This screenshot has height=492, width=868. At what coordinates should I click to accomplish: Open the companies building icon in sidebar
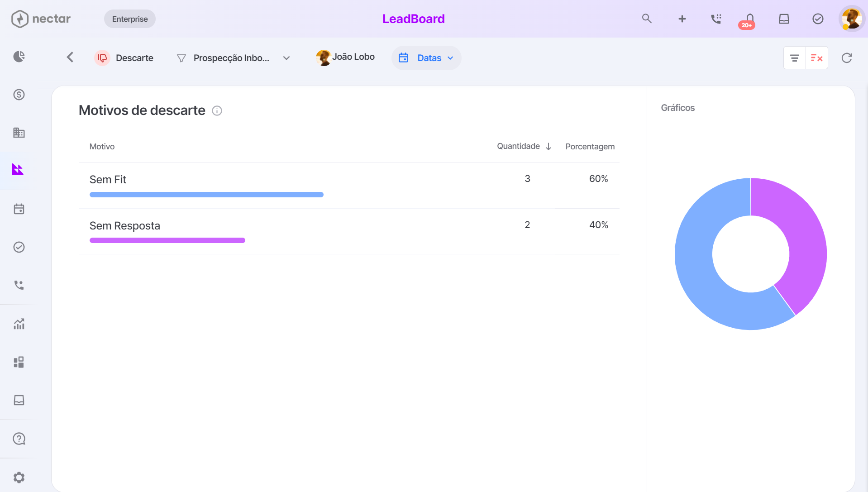pyautogui.click(x=19, y=133)
